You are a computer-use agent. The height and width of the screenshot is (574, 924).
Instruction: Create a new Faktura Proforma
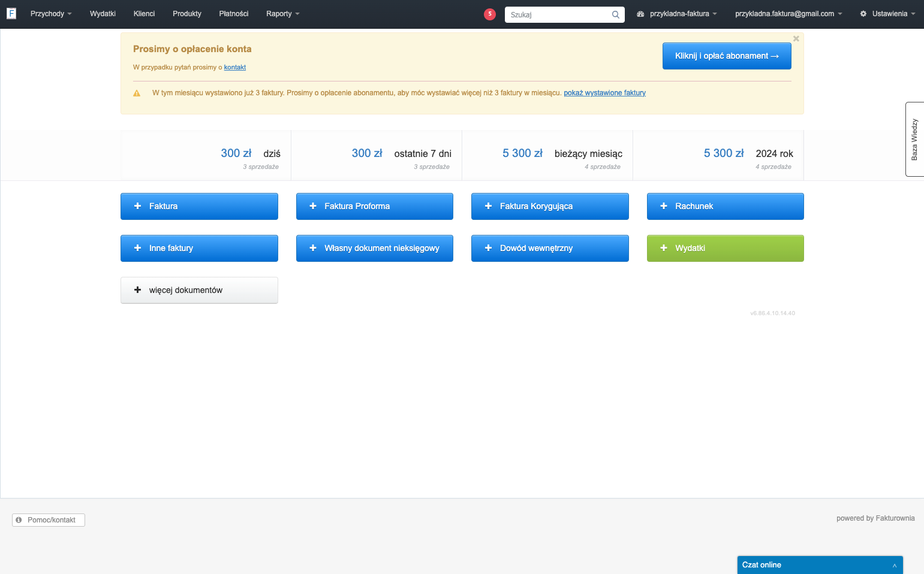(375, 206)
